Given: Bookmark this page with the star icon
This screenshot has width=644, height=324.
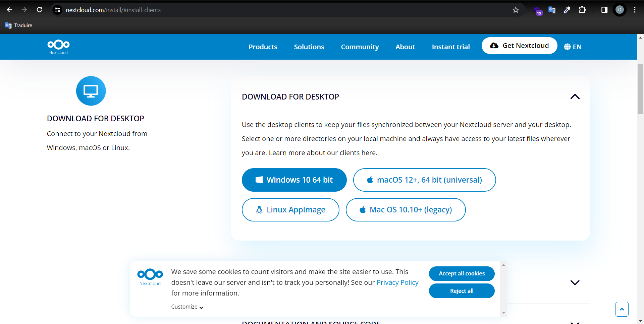Looking at the screenshot, I should (516, 10).
